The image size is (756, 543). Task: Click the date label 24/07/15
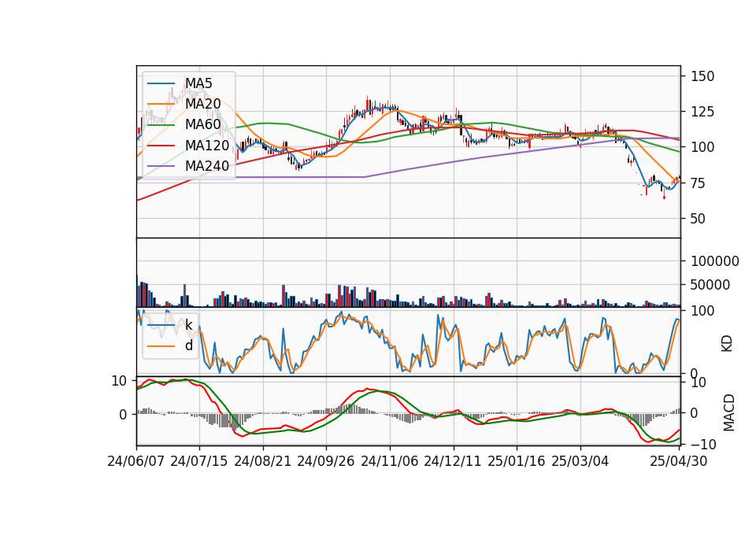(199, 461)
